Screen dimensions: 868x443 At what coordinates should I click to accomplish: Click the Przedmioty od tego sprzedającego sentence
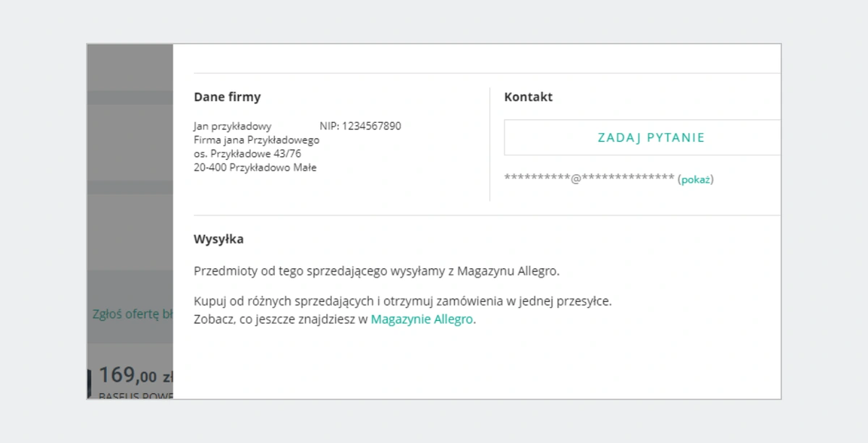(376, 271)
